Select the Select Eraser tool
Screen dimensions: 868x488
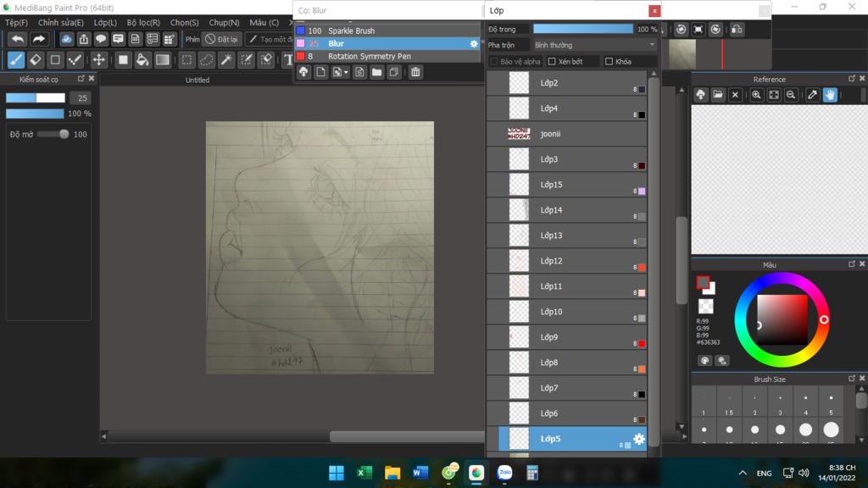(266, 59)
